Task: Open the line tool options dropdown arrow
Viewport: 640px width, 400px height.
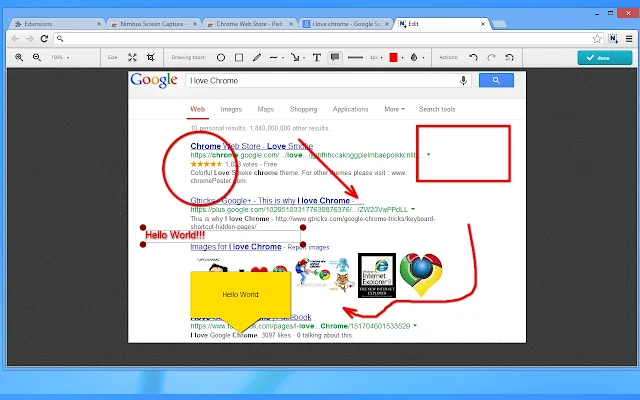Action: click(283, 58)
